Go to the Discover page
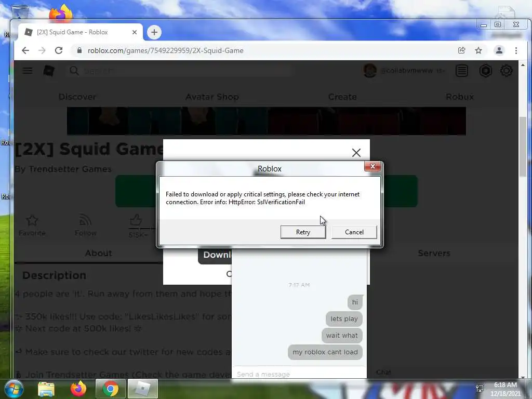This screenshot has height=399, width=532. (x=77, y=97)
